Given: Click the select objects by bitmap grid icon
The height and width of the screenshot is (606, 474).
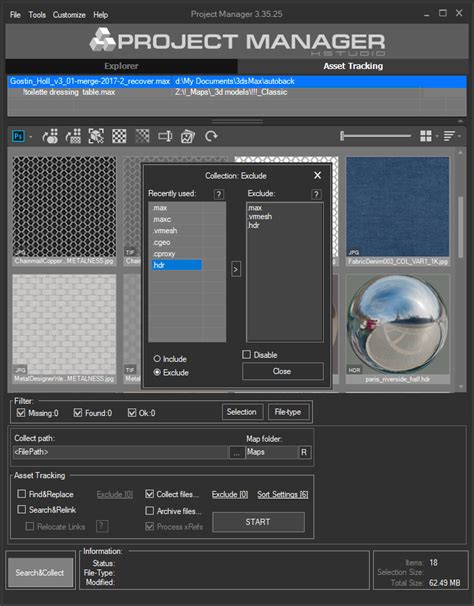Looking at the screenshot, I should click(73, 136).
